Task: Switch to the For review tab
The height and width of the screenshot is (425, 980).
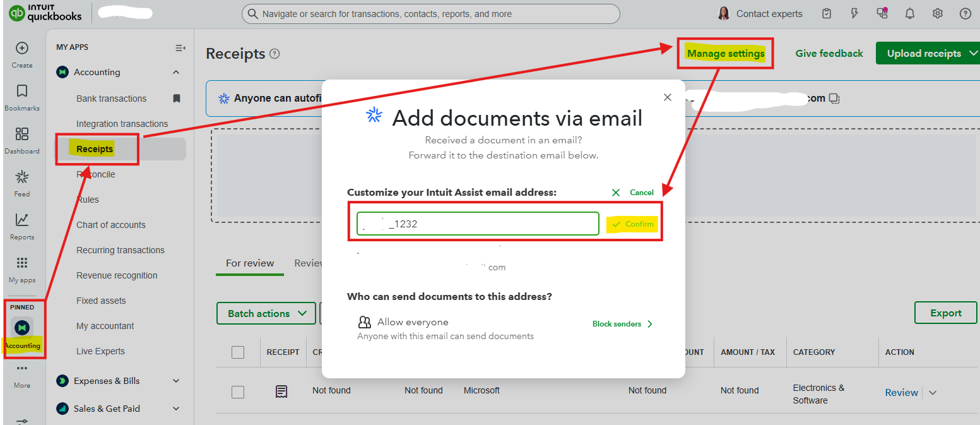Action: tap(250, 263)
